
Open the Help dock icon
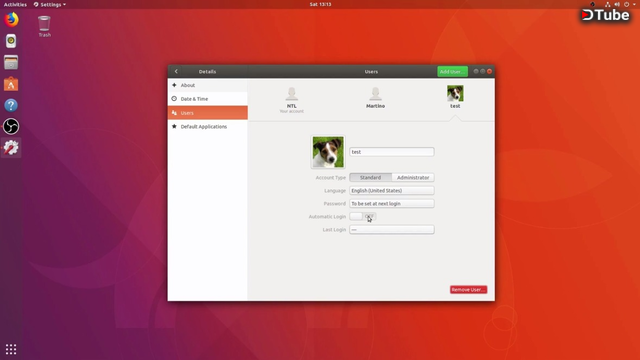[11, 105]
